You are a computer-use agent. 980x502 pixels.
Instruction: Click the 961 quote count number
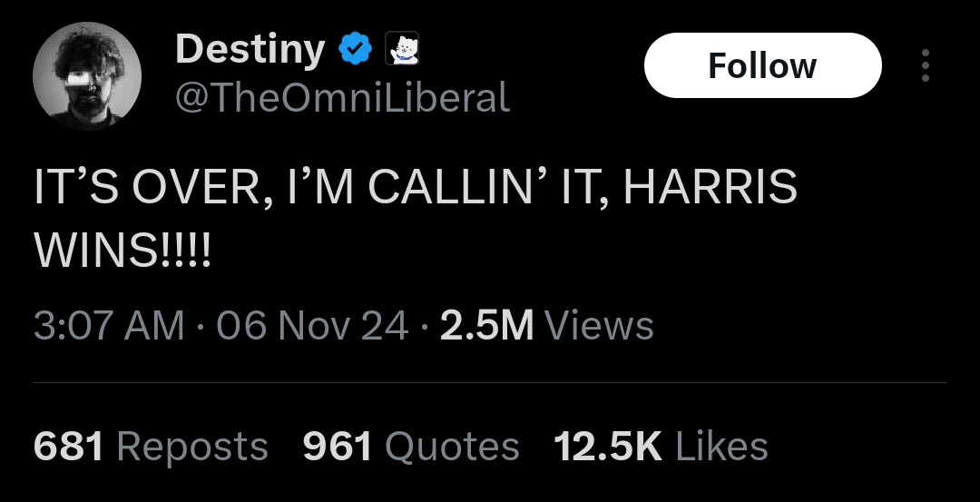[x=337, y=447]
